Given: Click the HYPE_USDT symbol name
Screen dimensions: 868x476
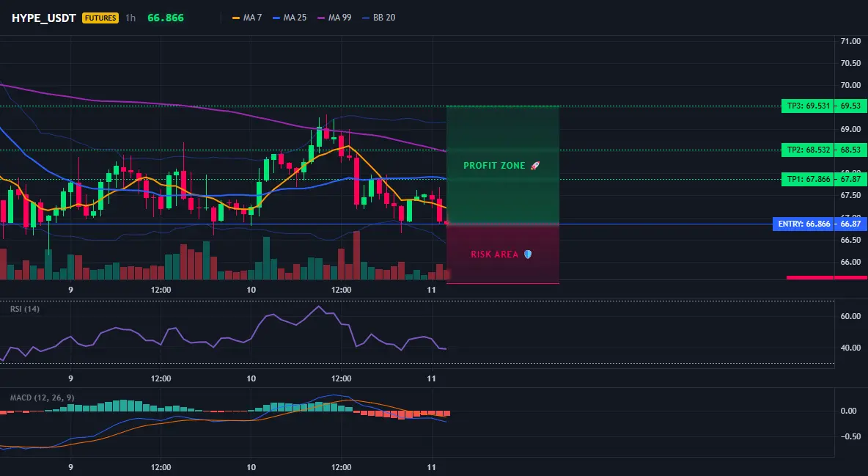Looking at the screenshot, I should 44,18.
